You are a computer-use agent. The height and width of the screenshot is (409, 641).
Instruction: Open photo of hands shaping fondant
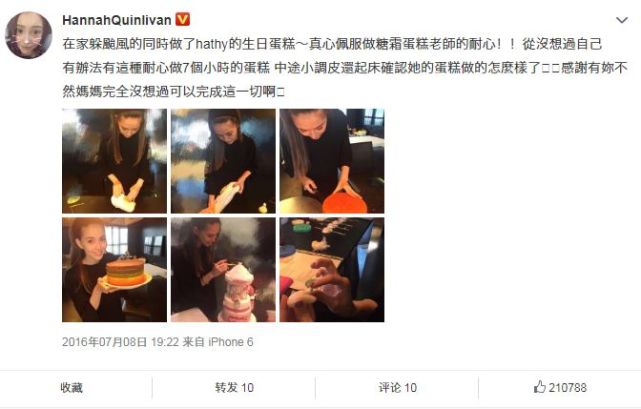click(332, 270)
